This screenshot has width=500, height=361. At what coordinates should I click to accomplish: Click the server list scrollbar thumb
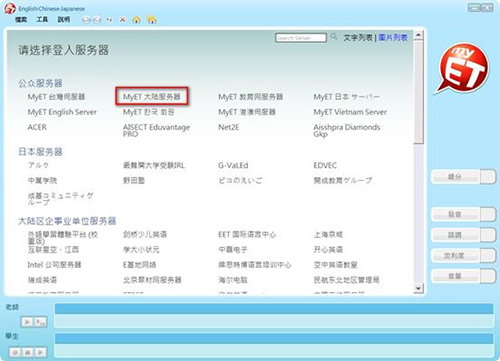[x=418, y=92]
